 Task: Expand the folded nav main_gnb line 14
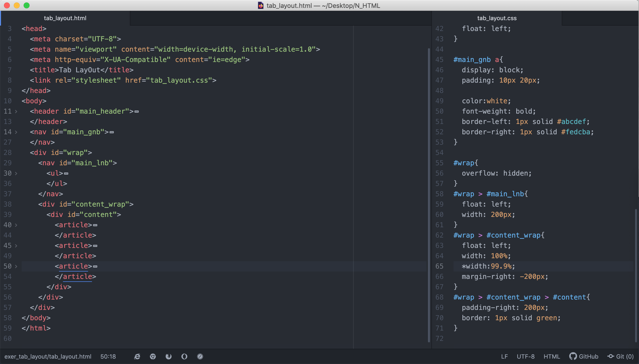coord(16,132)
